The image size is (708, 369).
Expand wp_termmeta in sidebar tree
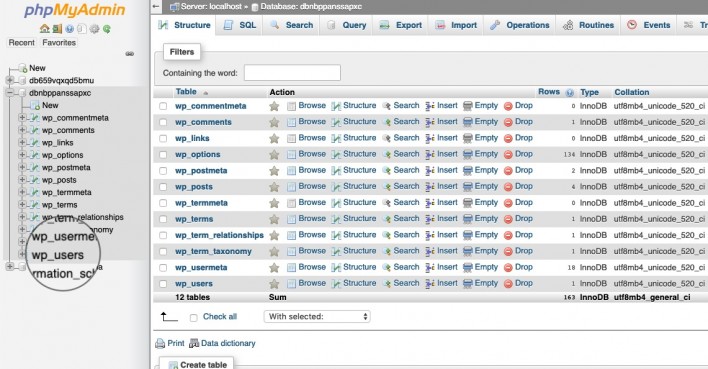22,192
